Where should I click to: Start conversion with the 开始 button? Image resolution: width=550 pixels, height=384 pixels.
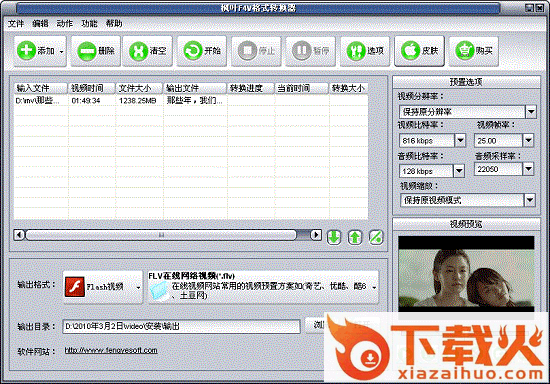tap(202, 51)
